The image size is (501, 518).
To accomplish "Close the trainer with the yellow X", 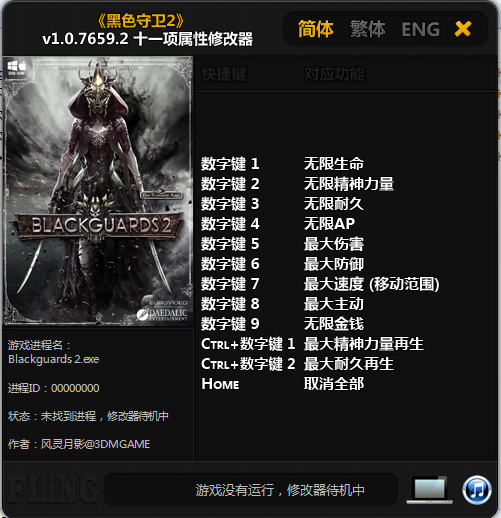I will (x=463, y=29).
